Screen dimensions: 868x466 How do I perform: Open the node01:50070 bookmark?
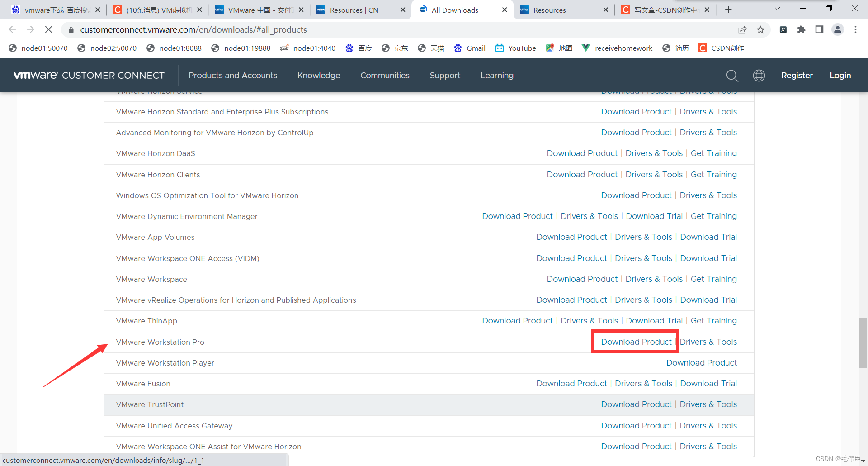click(38, 48)
